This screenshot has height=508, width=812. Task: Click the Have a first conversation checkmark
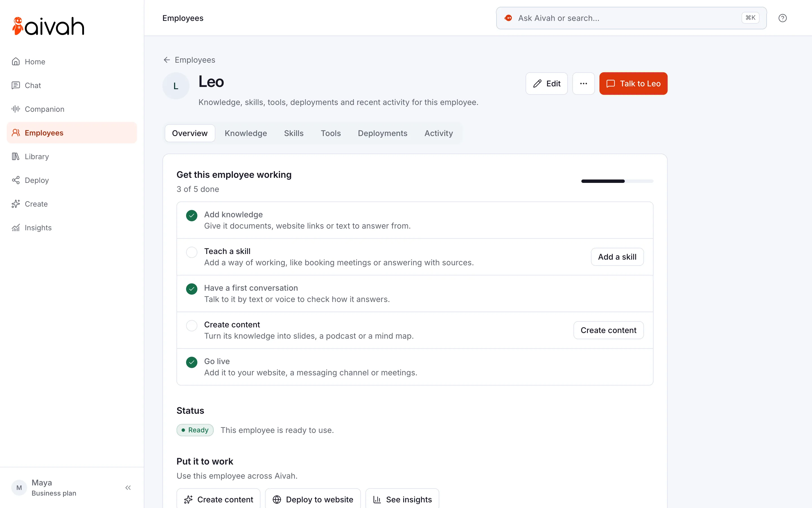192,289
